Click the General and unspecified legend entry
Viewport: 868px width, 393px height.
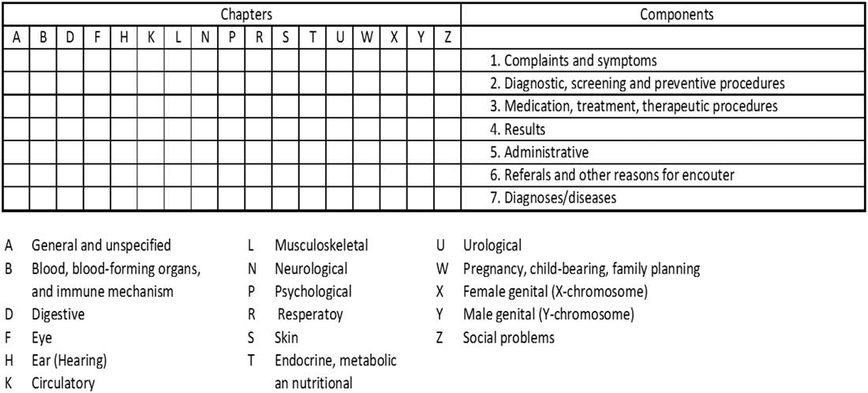[x=101, y=245]
